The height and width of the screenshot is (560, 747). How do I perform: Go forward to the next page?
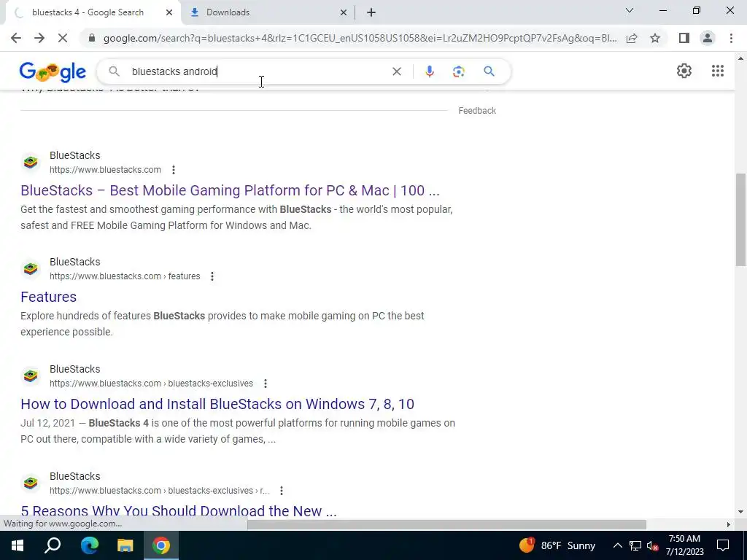point(39,38)
